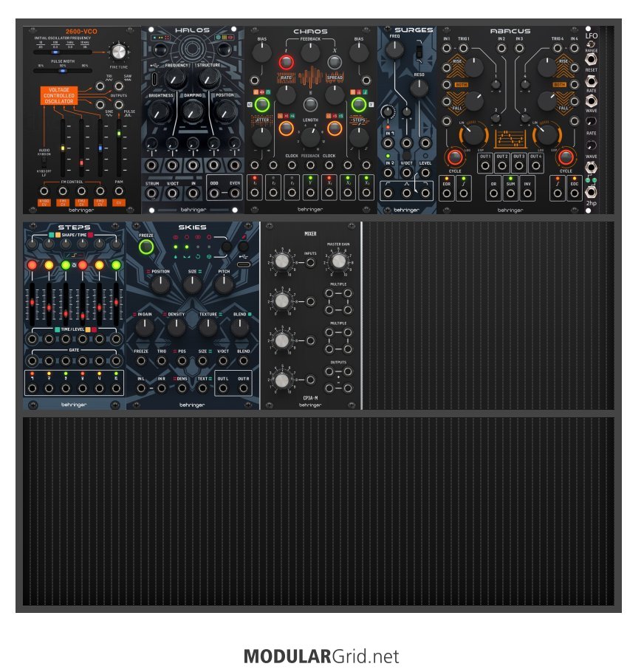Click the 2600-VCO Fine Tune knob
The image size is (644, 672).
118,52
